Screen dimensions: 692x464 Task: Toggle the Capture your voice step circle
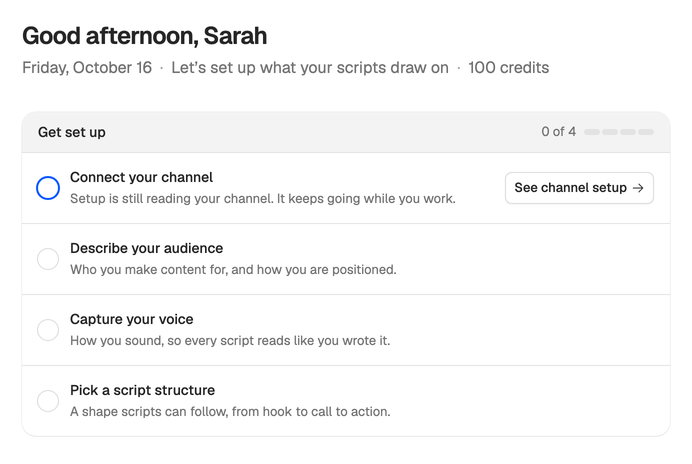coord(48,330)
